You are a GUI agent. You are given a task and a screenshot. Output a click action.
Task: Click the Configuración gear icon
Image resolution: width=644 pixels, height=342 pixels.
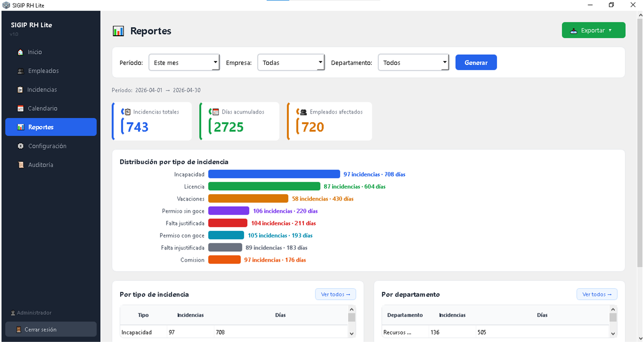coord(21,146)
